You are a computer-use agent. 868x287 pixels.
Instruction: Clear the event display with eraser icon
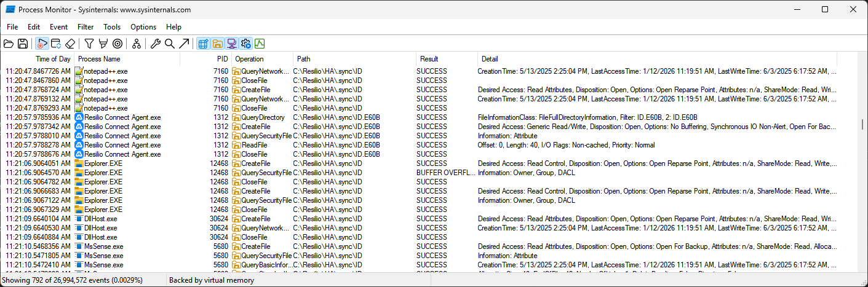click(70, 44)
